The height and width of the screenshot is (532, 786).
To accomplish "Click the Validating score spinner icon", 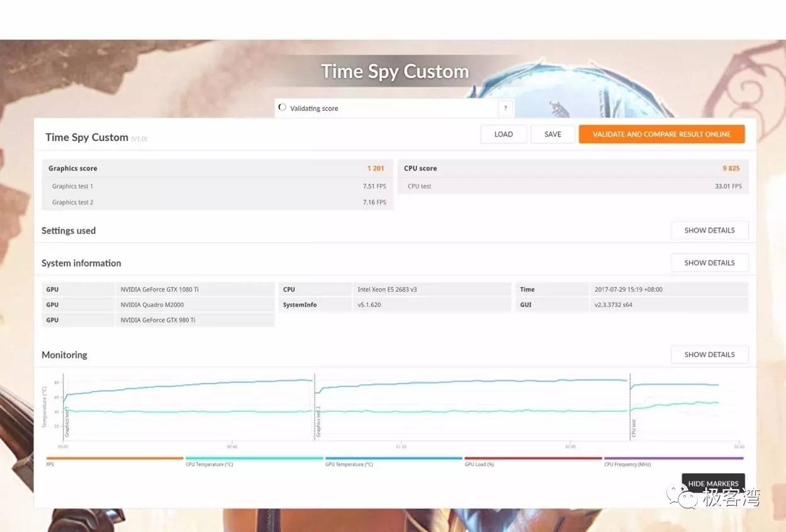I will pyautogui.click(x=282, y=108).
